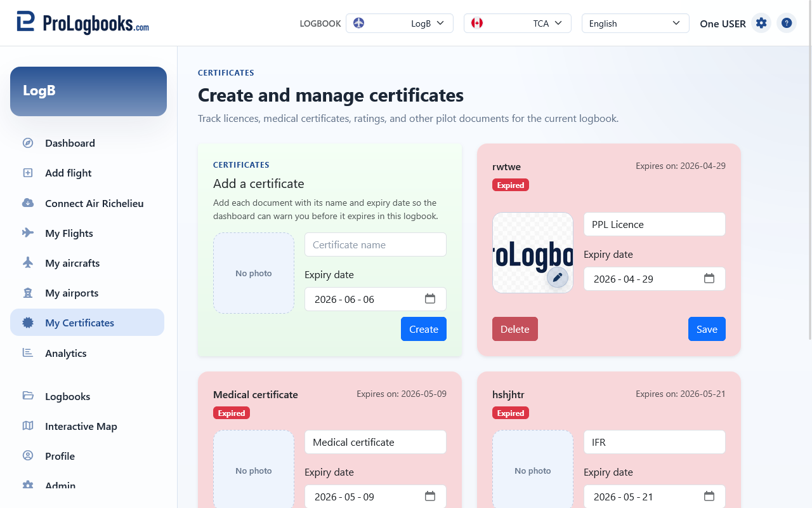This screenshot has height=508, width=812.
Task: Click the rwtwe certificate photo thumbnail
Action: pos(533,253)
